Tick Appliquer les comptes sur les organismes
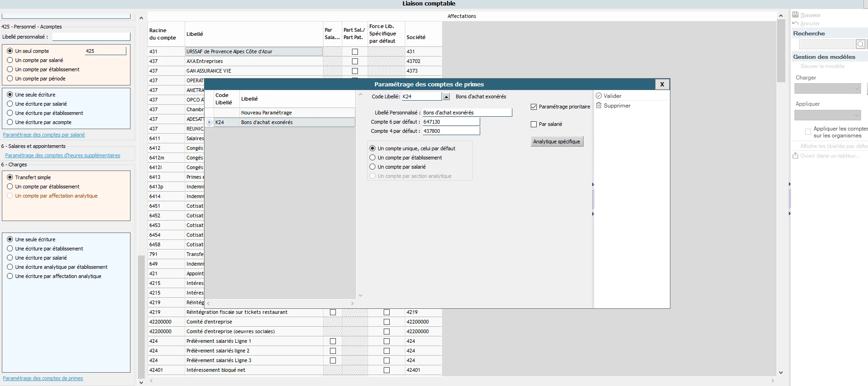 (x=808, y=132)
